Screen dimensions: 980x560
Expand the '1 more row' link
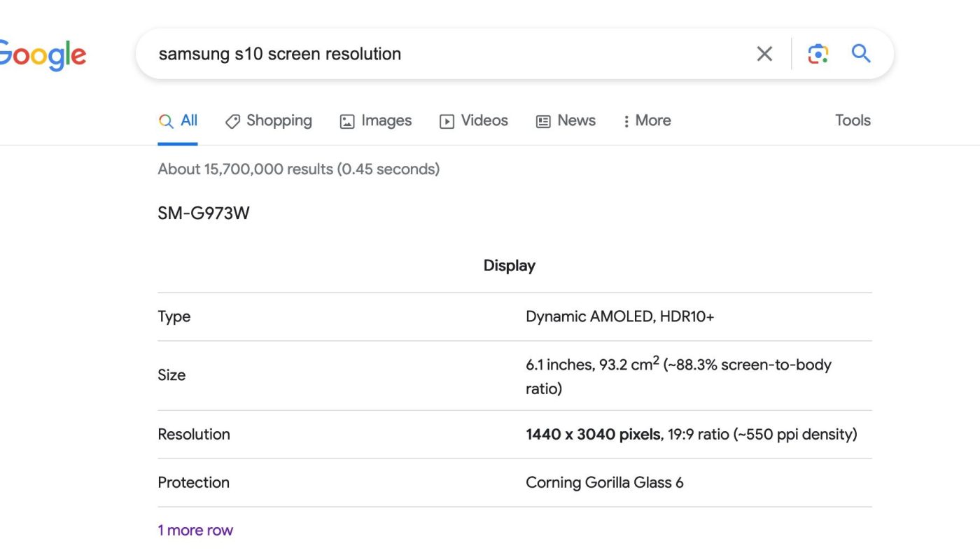(195, 531)
